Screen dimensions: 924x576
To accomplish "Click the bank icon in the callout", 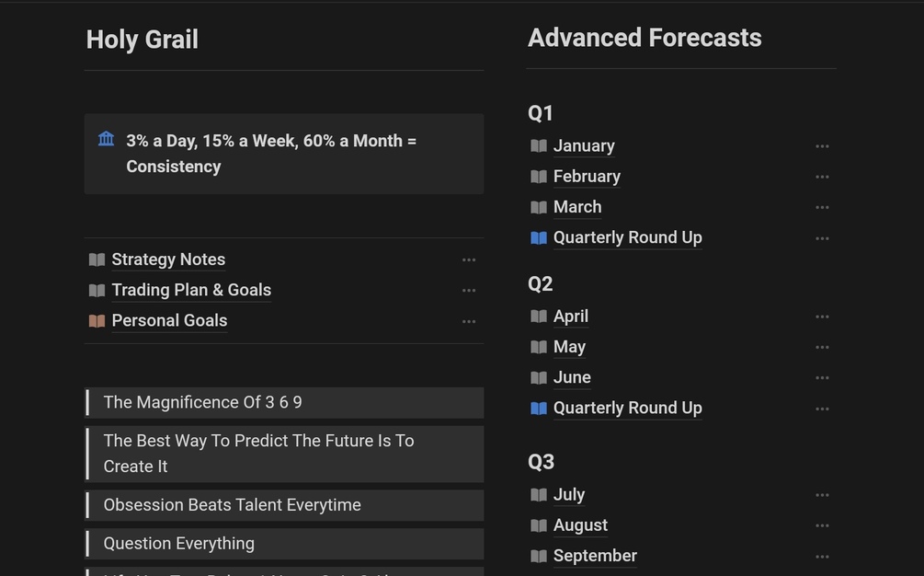I will point(107,139).
